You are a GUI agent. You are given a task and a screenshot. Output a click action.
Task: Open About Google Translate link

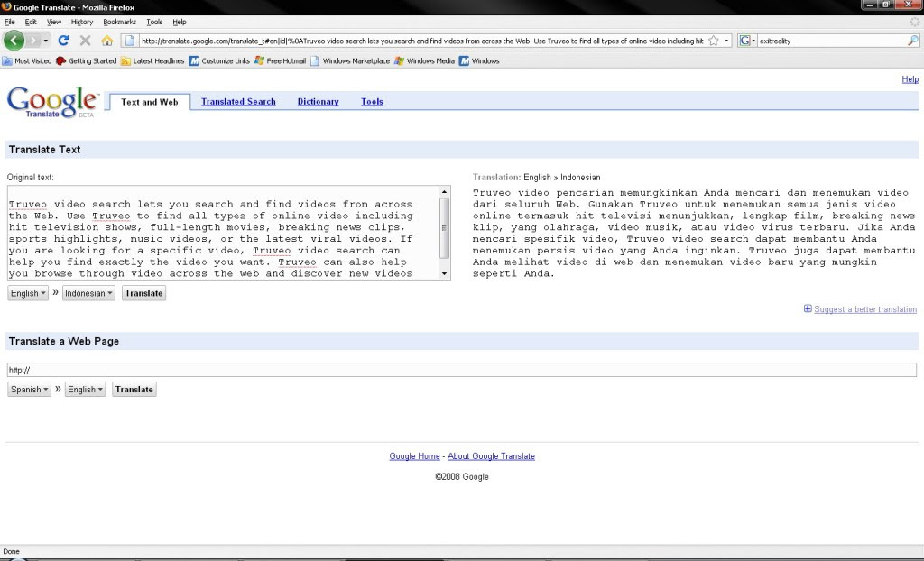pyautogui.click(x=492, y=456)
